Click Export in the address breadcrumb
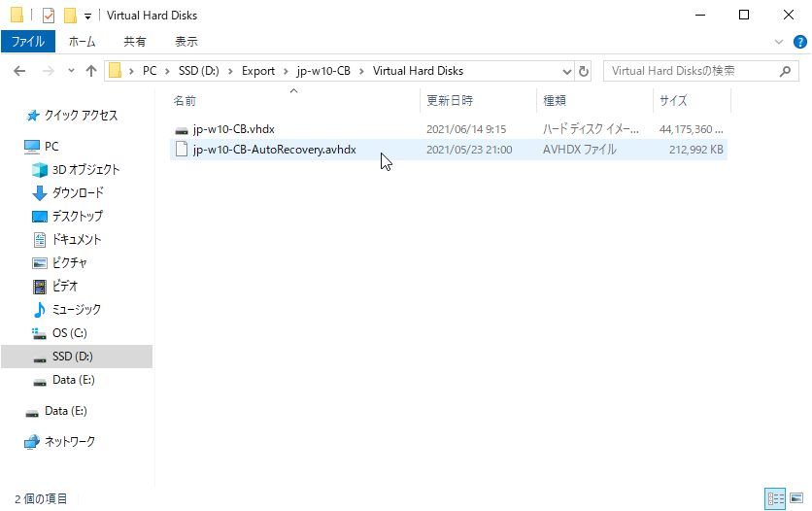This screenshot has height=511, width=812. coord(258,71)
